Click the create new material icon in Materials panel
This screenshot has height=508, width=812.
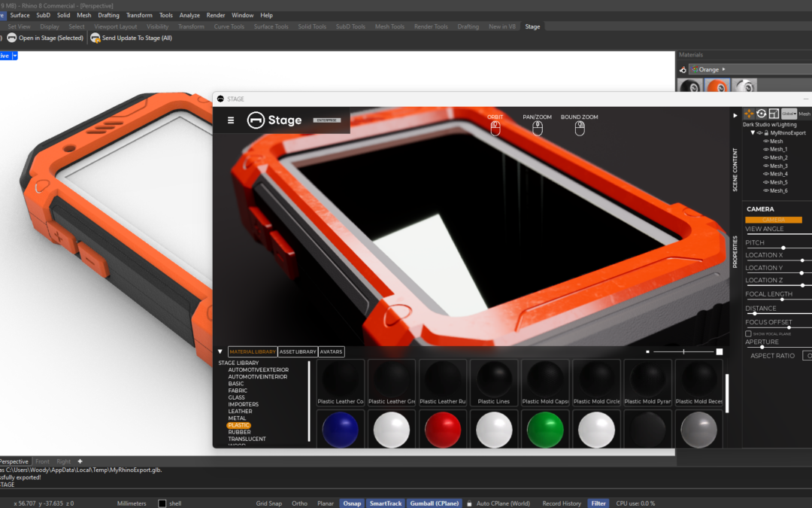683,69
